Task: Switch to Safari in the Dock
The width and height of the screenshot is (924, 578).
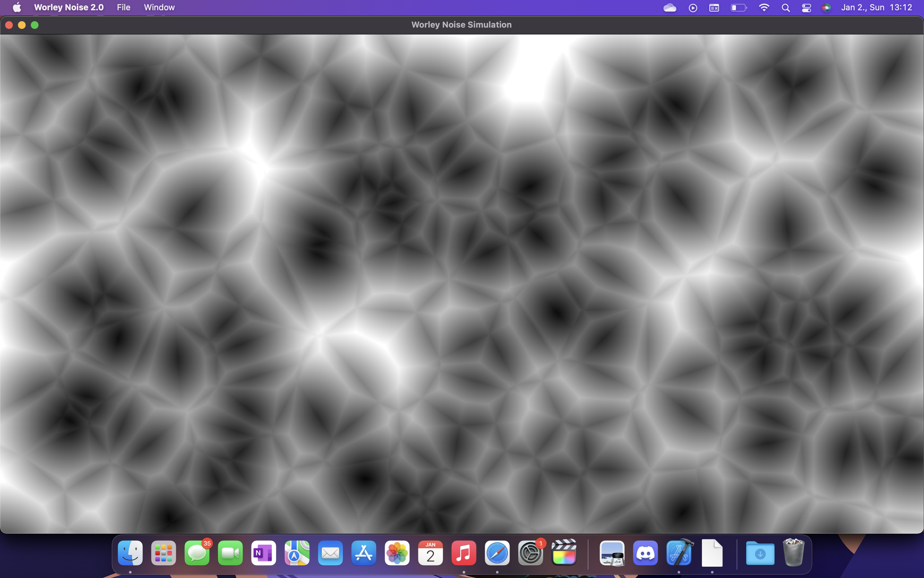Action: point(497,553)
